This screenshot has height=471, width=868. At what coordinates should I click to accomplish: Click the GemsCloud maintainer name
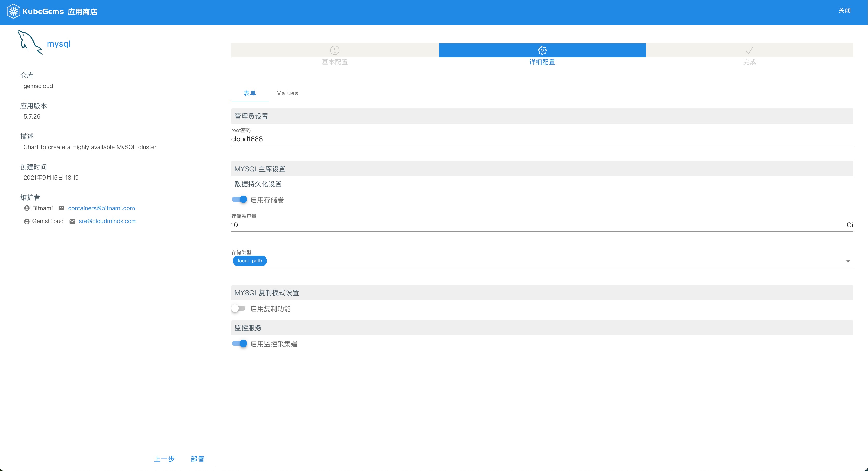(48, 221)
